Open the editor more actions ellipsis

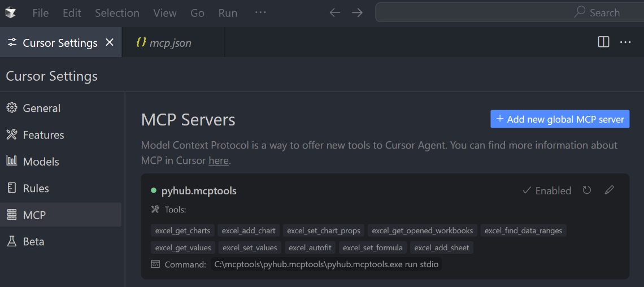[x=625, y=42]
